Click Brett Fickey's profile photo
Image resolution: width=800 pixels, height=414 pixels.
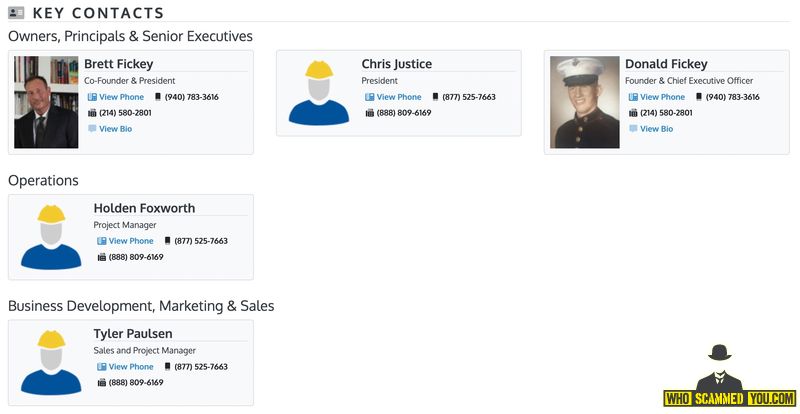pos(46,102)
